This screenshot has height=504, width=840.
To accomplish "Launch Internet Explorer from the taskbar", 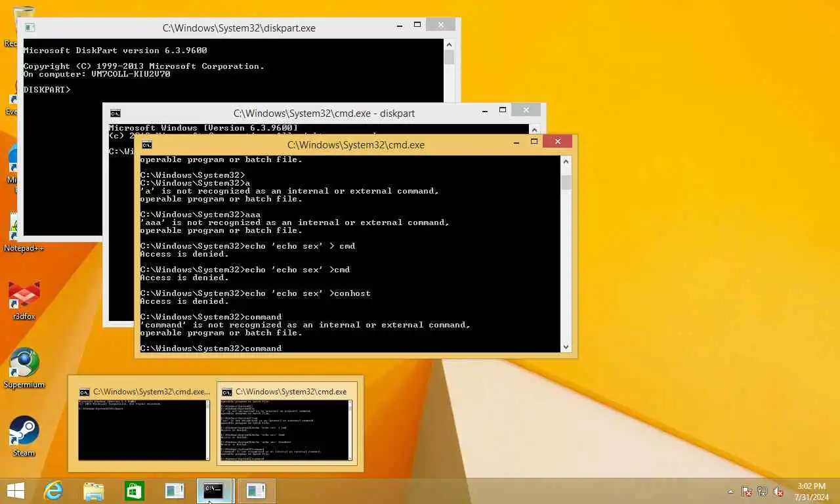I will 53,491.
